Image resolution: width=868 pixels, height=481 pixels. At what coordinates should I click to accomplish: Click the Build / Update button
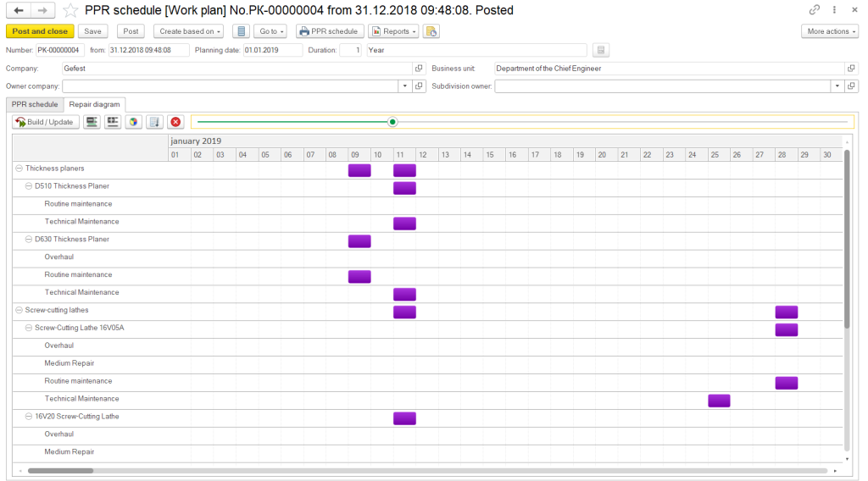46,122
